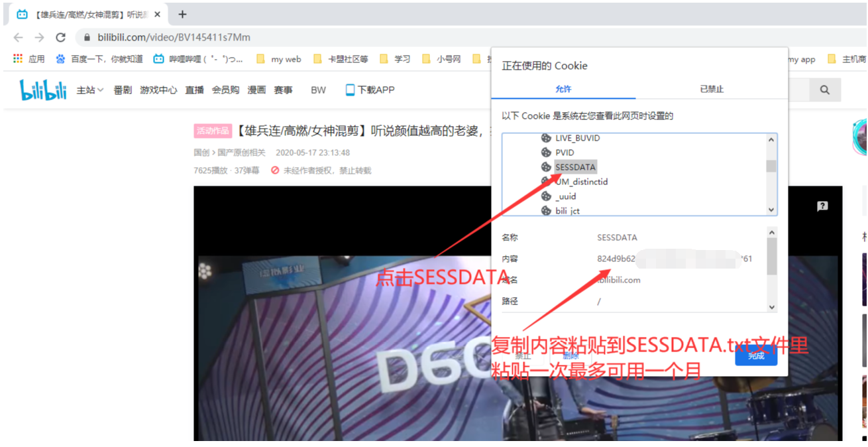Open BW nav item

click(319, 90)
